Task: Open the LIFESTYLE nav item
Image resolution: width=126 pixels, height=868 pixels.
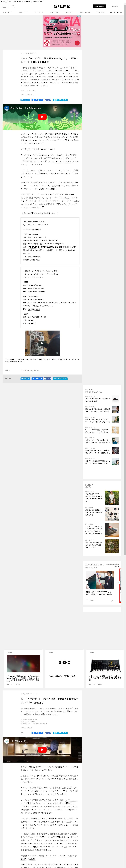Action: tap(38, 13)
